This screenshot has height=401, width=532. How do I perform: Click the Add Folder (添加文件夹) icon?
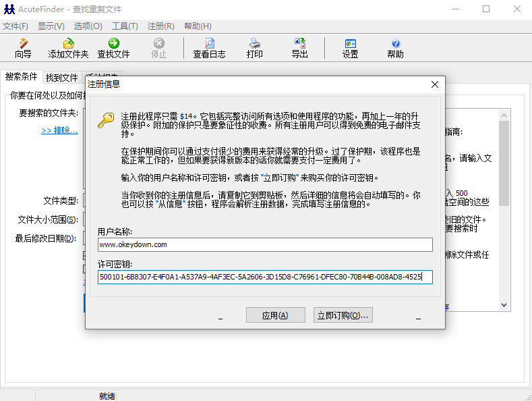pyautogui.click(x=68, y=47)
